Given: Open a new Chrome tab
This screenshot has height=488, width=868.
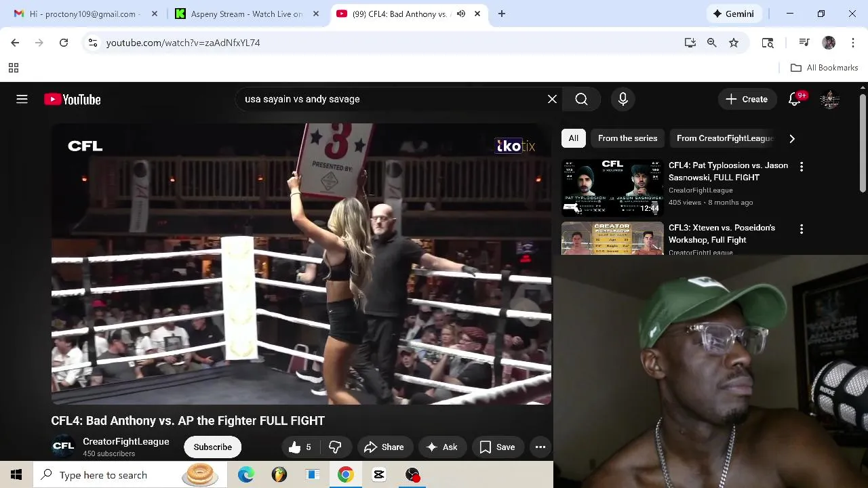Looking at the screenshot, I should (x=502, y=14).
